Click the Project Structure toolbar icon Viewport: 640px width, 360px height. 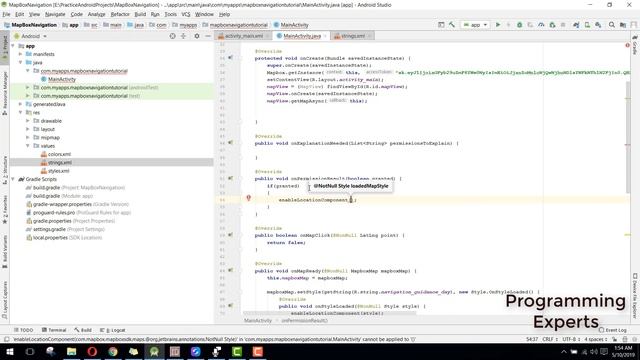623,25
